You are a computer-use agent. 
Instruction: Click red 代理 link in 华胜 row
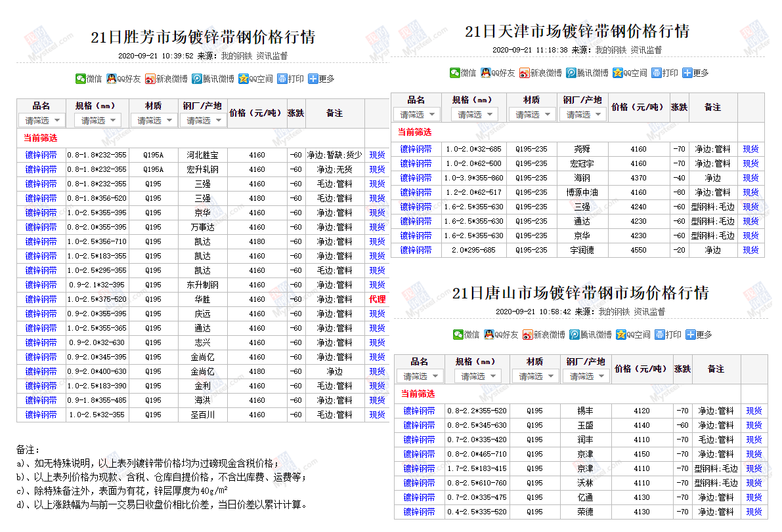tap(377, 299)
